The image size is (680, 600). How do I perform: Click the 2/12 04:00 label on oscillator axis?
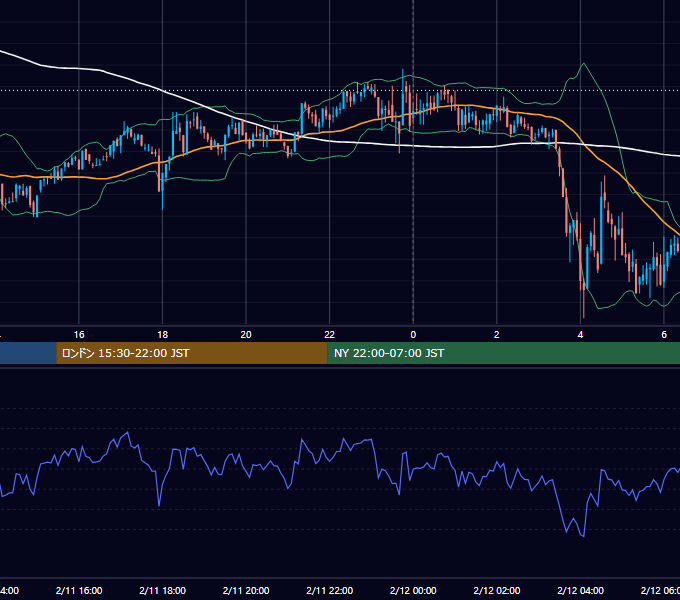point(580,590)
